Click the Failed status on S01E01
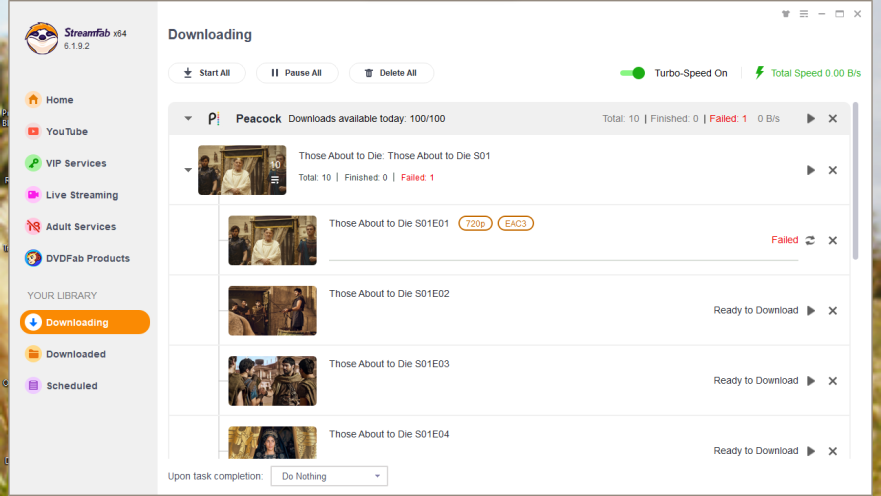881x496 pixels. pos(784,240)
